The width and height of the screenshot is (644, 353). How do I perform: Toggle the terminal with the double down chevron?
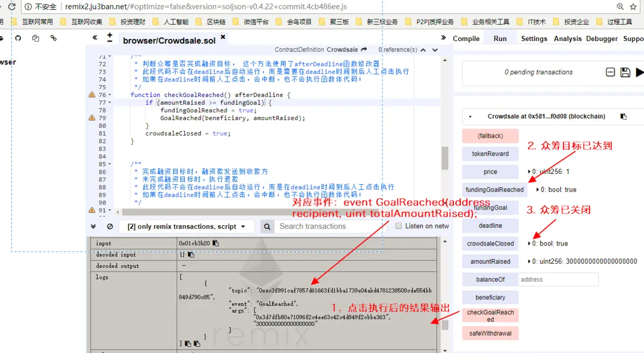[x=93, y=226]
